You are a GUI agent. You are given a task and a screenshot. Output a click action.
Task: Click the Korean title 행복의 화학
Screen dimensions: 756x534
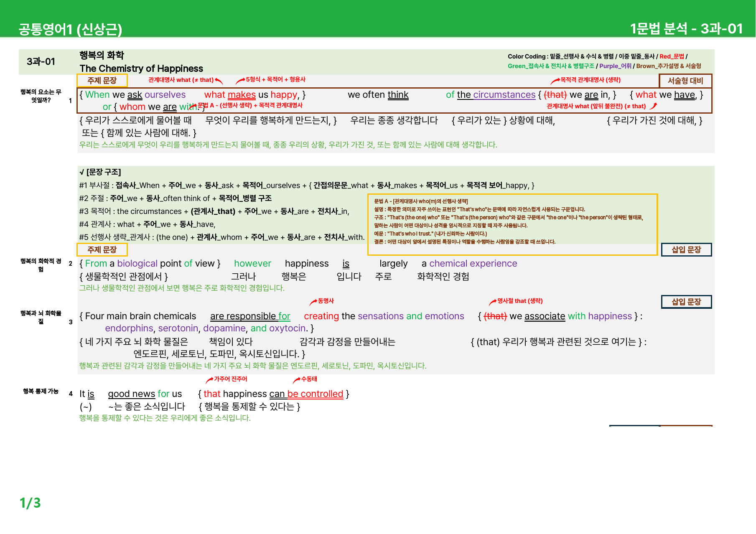tap(102, 55)
